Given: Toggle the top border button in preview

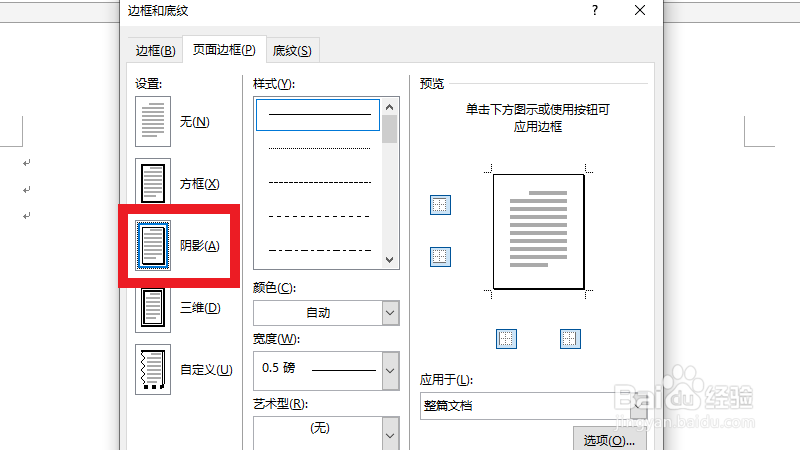Looking at the screenshot, I should pyautogui.click(x=440, y=205).
